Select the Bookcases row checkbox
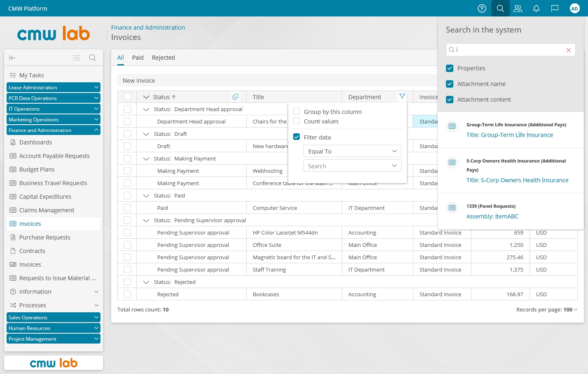 point(127,294)
